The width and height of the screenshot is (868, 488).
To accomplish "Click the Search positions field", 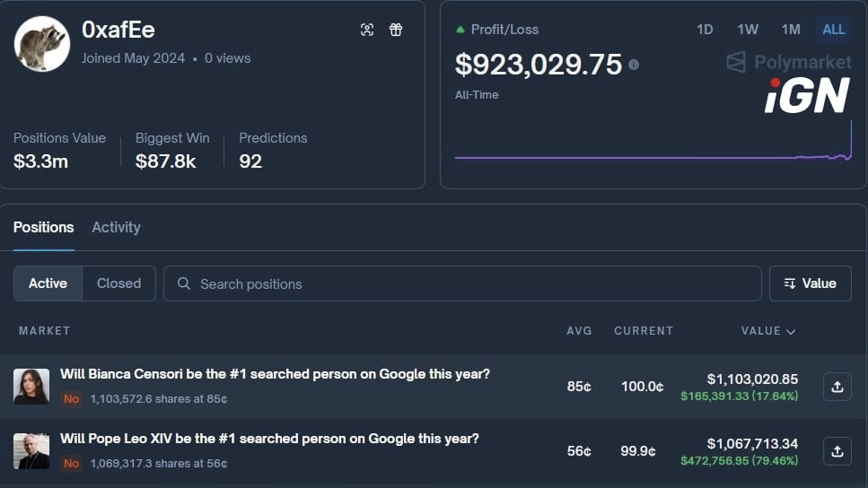I will coord(462,283).
